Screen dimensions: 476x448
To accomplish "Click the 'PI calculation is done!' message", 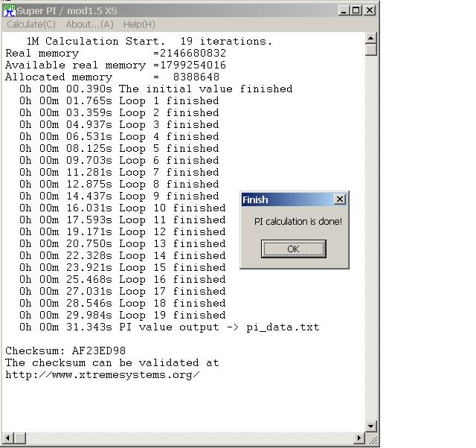I will click(x=298, y=222).
